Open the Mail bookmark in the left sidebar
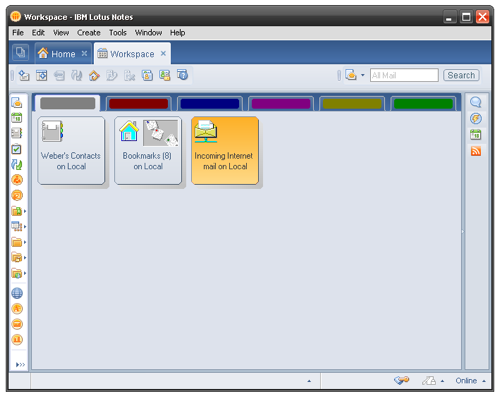The height and width of the screenshot is (399, 500). (x=17, y=103)
